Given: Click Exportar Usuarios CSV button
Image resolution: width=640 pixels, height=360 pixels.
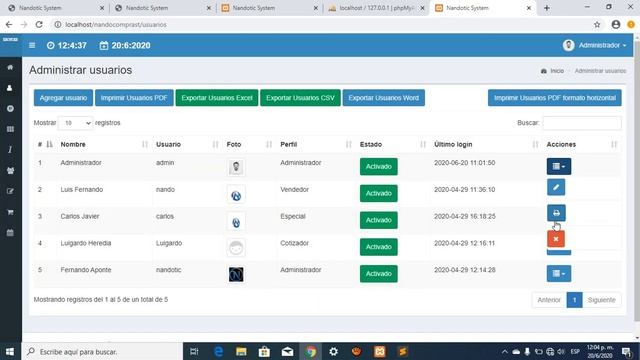Looking at the screenshot, I should coord(300,98).
